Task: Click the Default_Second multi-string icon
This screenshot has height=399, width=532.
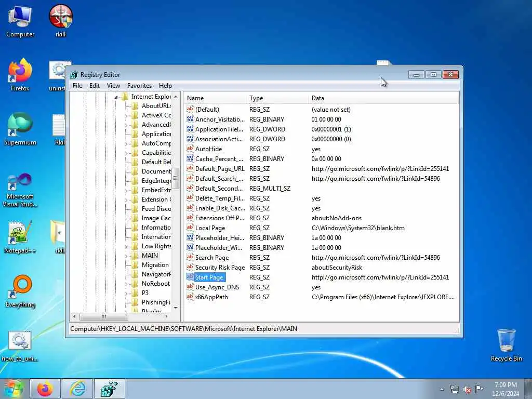Action: coord(190,188)
